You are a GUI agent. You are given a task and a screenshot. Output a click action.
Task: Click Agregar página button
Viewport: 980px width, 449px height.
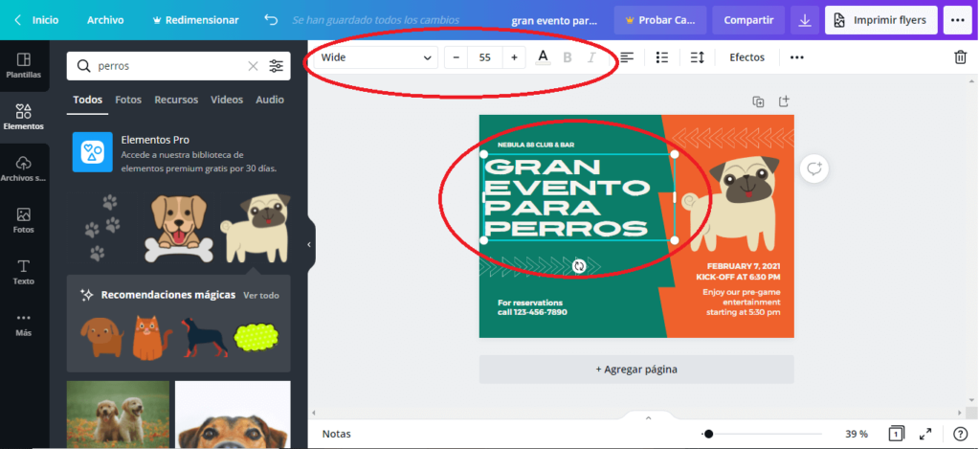click(636, 369)
